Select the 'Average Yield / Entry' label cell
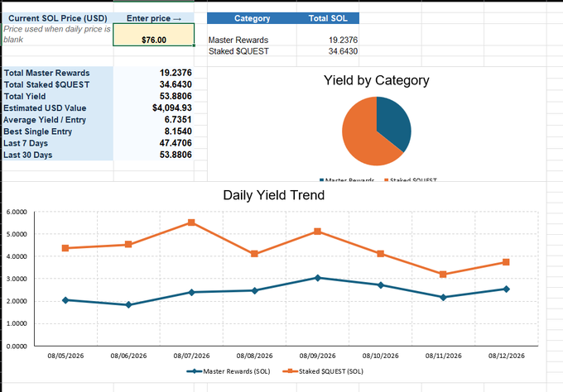 (58, 120)
